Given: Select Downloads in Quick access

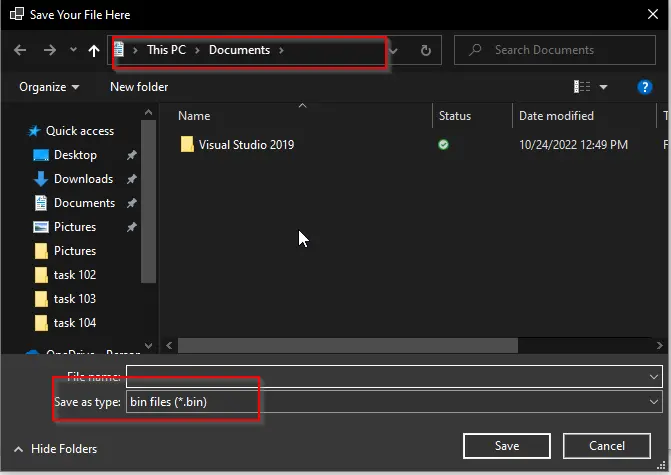Looking at the screenshot, I should (83, 179).
